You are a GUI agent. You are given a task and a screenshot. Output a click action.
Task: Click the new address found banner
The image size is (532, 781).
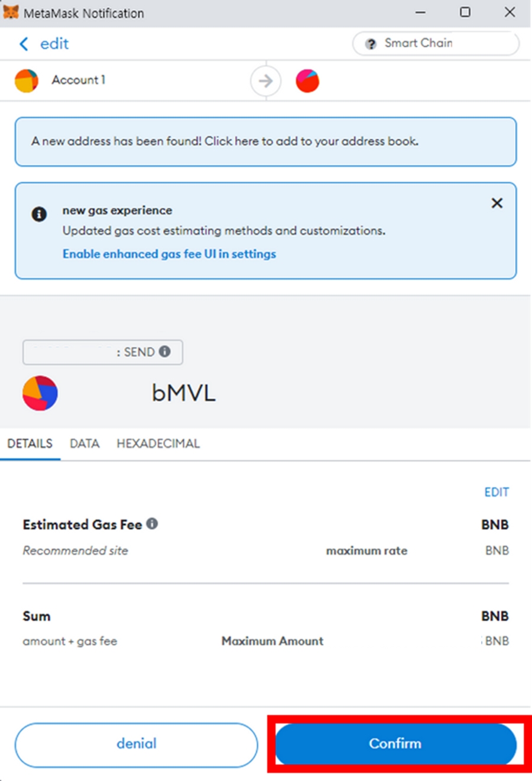pos(265,142)
